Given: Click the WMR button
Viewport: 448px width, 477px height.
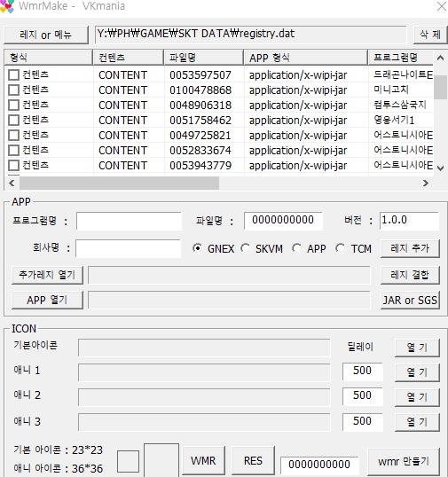Looking at the screenshot, I should 204,461.
